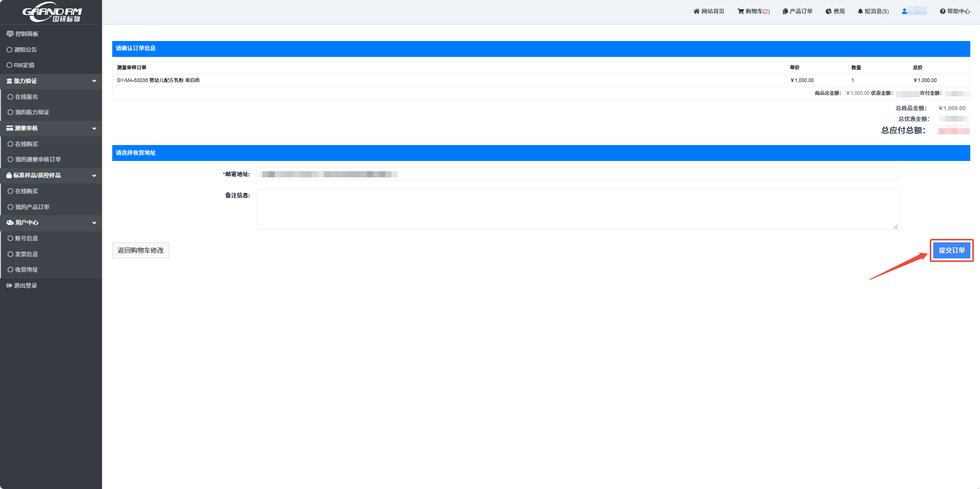980x489 pixels.
Task: Open the shopping cart icon in header
Action: pyautogui.click(x=741, y=11)
